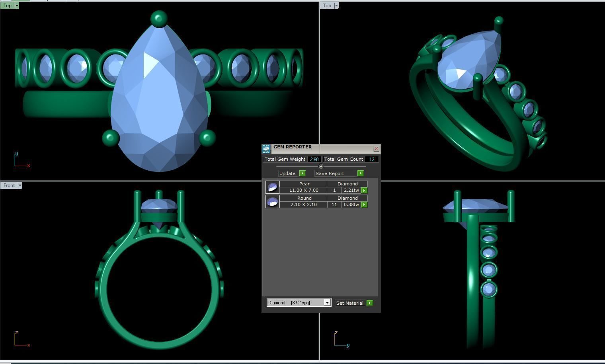Click the green arrow in the Round row
Viewport: 605px width, 364px height.
[x=364, y=205]
